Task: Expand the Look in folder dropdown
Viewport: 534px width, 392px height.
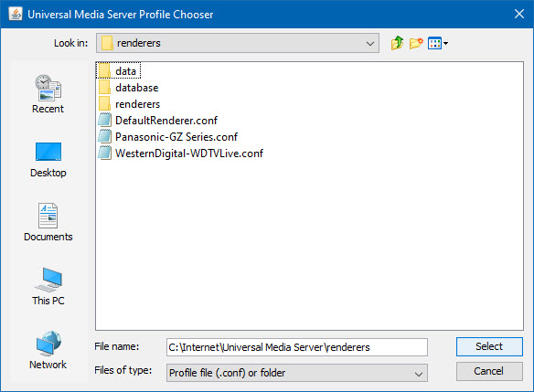Action: pos(238,43)
